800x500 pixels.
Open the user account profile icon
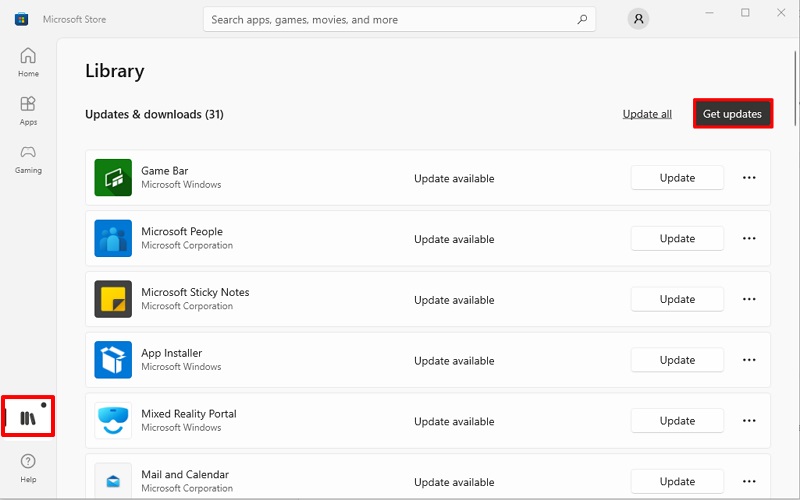pos(638,19)
